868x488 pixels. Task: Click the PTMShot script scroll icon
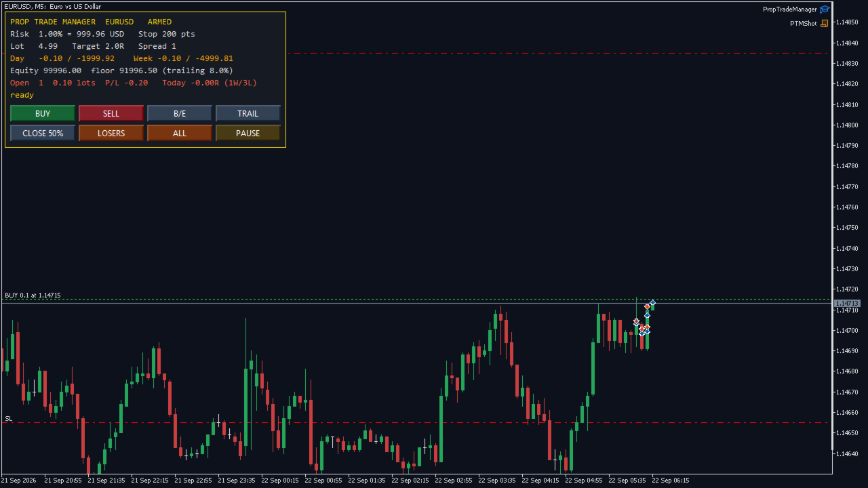pyautogui.click(x=825, y=23)
